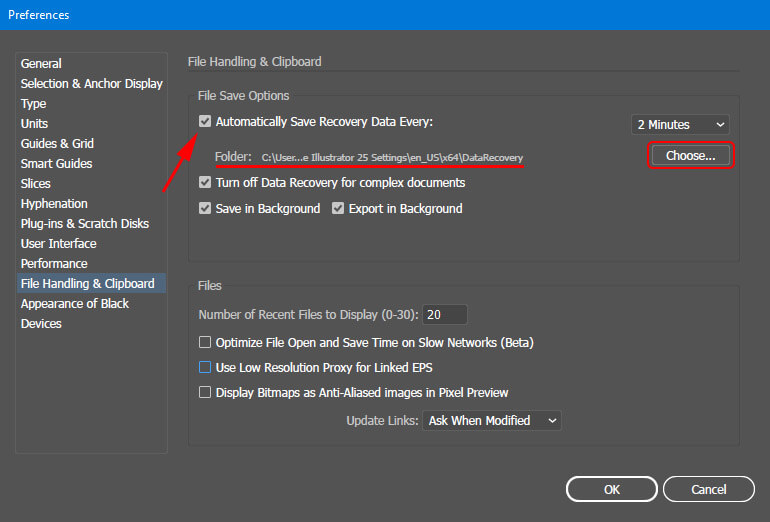Toggle Export in Background checkbox

[x=338, y=209]
